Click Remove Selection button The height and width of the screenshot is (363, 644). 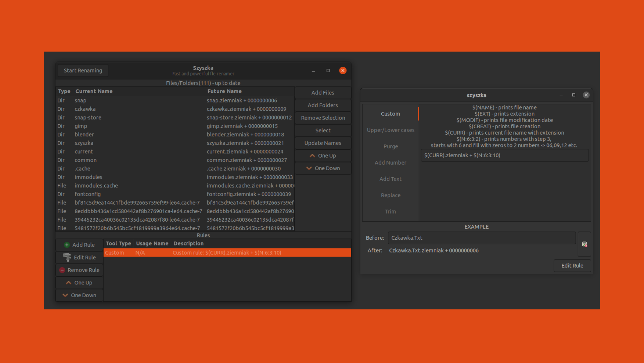click(x=323, y=118)
